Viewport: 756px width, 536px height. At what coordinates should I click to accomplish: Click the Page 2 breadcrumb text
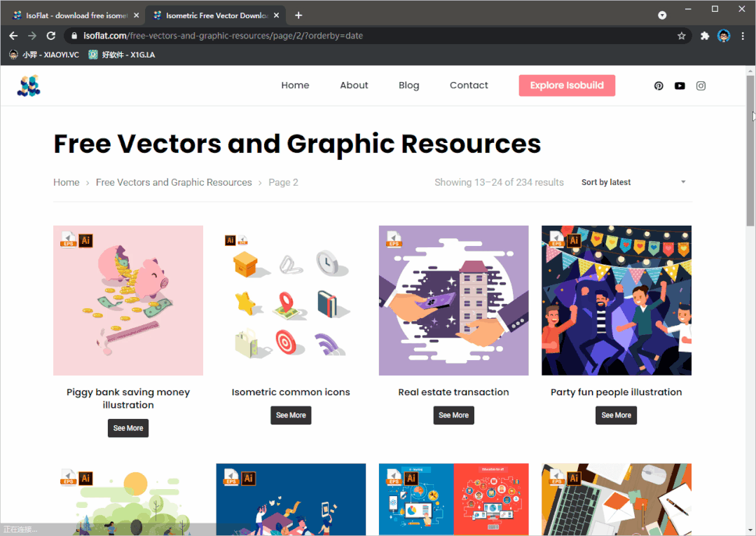[284, 182]
